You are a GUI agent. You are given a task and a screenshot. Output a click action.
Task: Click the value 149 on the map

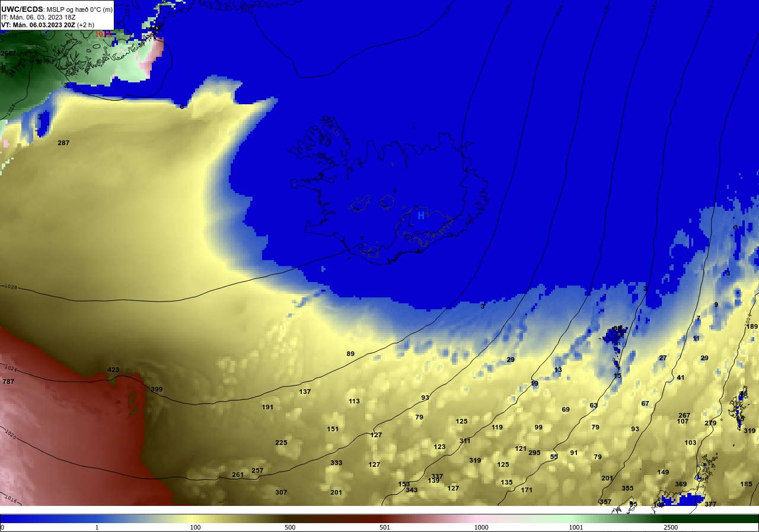tap(663, 472)
